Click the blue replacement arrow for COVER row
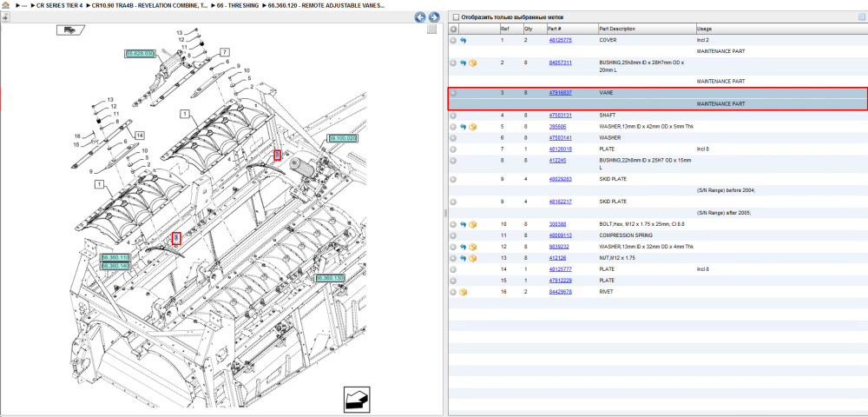This screenshot has width=868, height=417. [x=464, y=41]
